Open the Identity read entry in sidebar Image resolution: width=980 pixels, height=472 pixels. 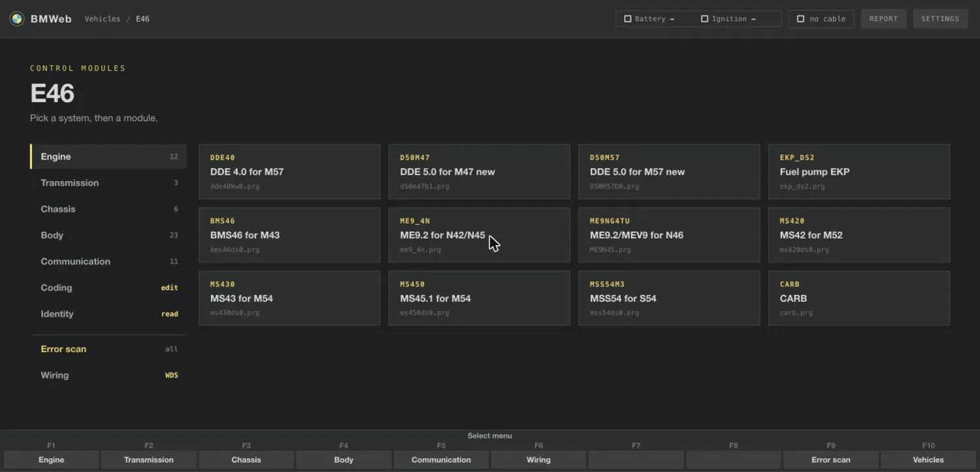[108, 314]
